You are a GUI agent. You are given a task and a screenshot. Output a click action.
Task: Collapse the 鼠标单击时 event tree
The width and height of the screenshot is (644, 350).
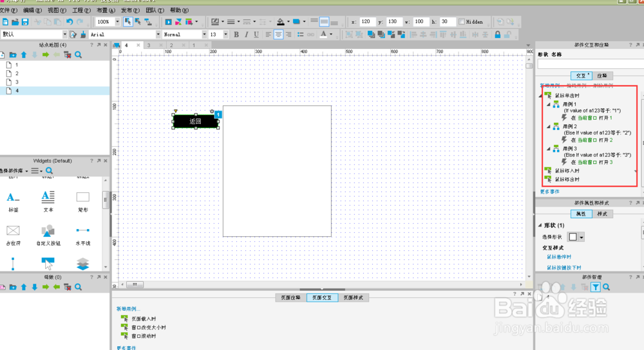point(540,96)
